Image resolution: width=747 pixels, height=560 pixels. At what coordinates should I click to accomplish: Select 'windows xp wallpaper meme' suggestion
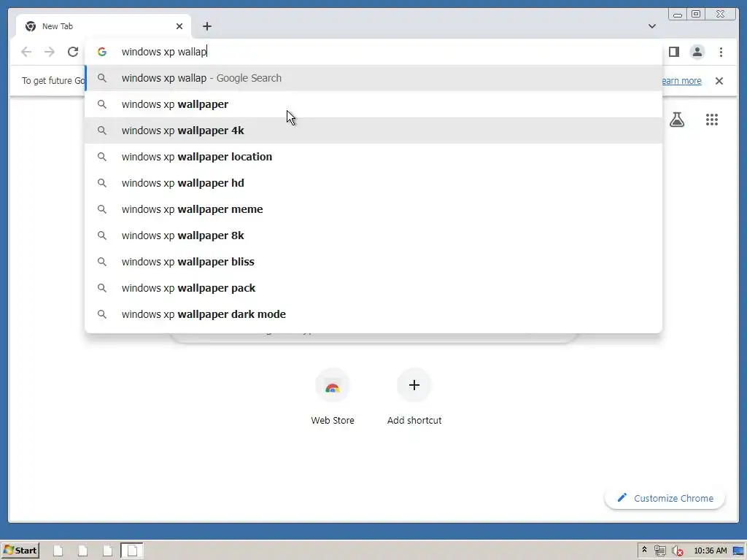click(x=373, y=209)
